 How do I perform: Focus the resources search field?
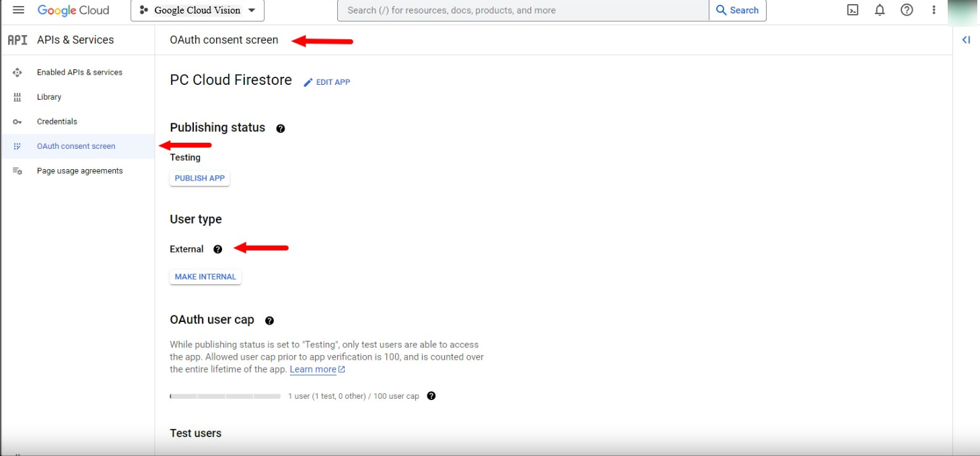pyautogui.click(x=523, y=11)
